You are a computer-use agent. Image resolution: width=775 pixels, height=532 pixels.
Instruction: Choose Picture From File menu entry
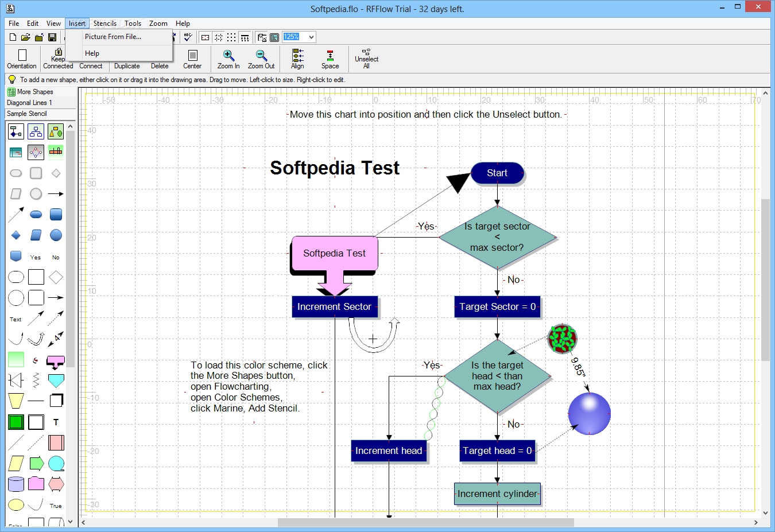click(119, 37)
